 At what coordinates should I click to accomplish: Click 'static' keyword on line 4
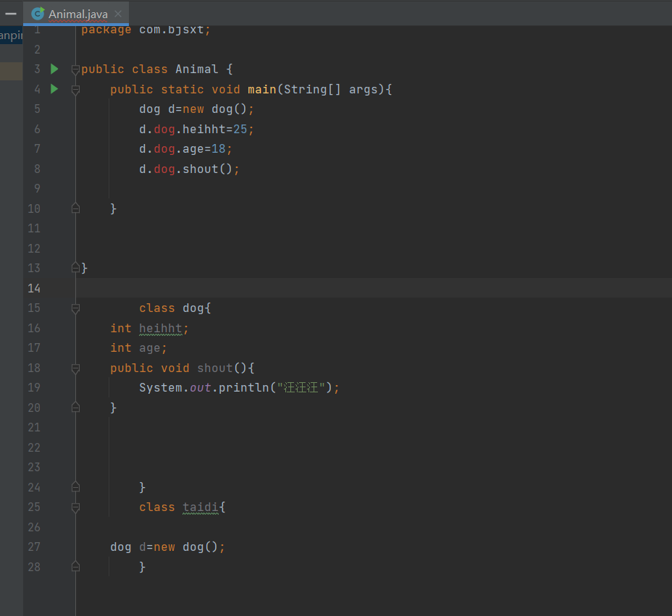click(182, 90)
